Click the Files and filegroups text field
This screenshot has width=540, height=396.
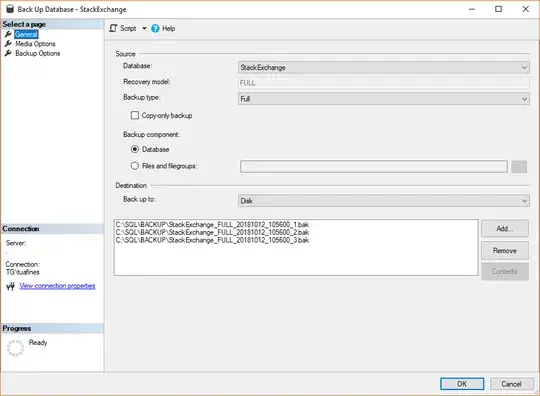(x=374, y=167)
